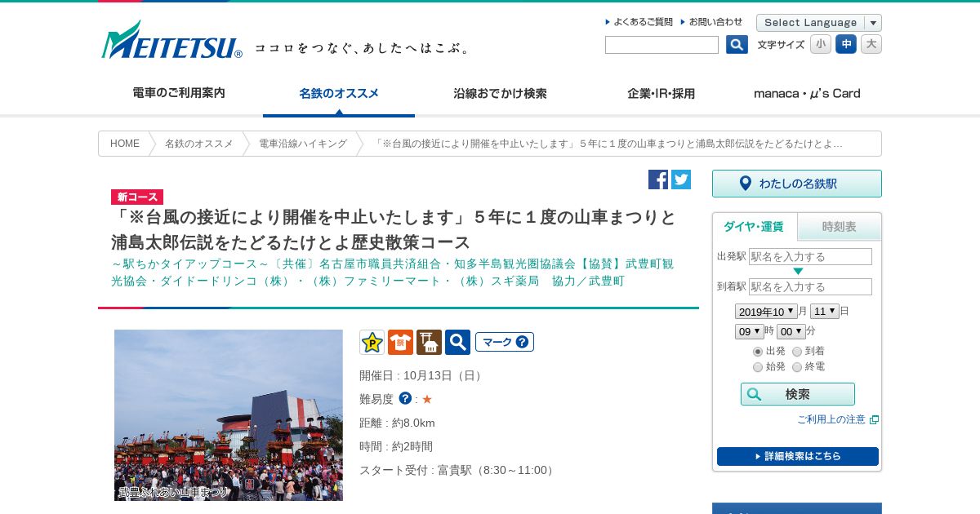
Task: Select 到着 radio button
Action: tap(797, 352)
